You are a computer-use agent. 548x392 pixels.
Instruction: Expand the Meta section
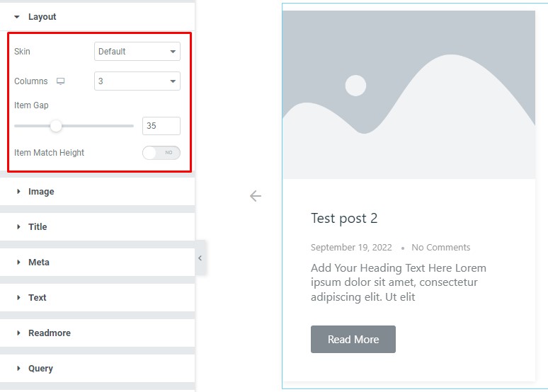(x=97, y=262)
